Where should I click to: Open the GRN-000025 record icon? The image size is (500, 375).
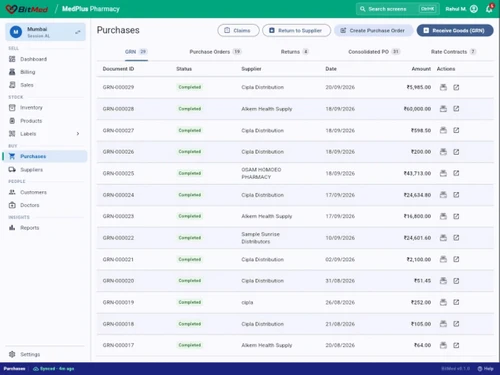(x=456, y=173)
